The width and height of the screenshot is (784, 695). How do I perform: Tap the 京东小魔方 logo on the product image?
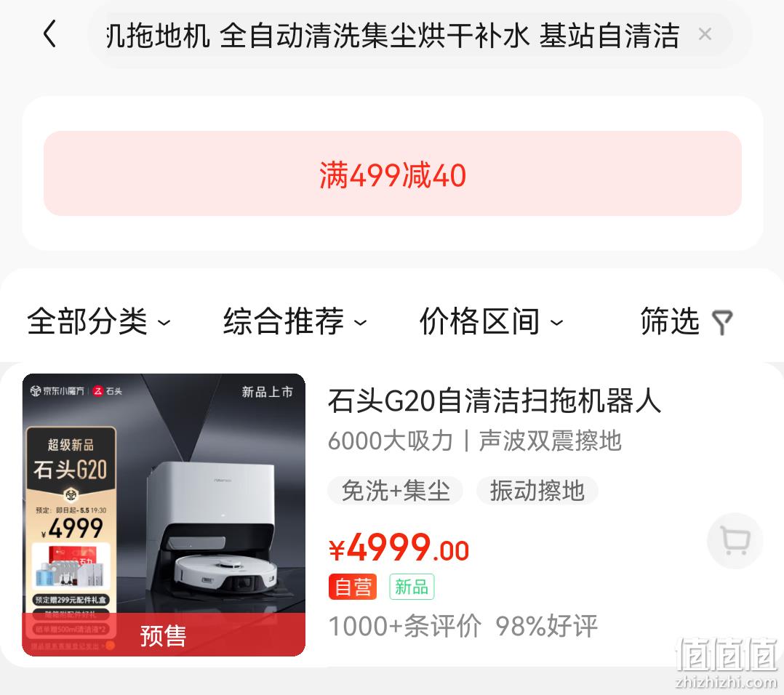tap(57, 390)
